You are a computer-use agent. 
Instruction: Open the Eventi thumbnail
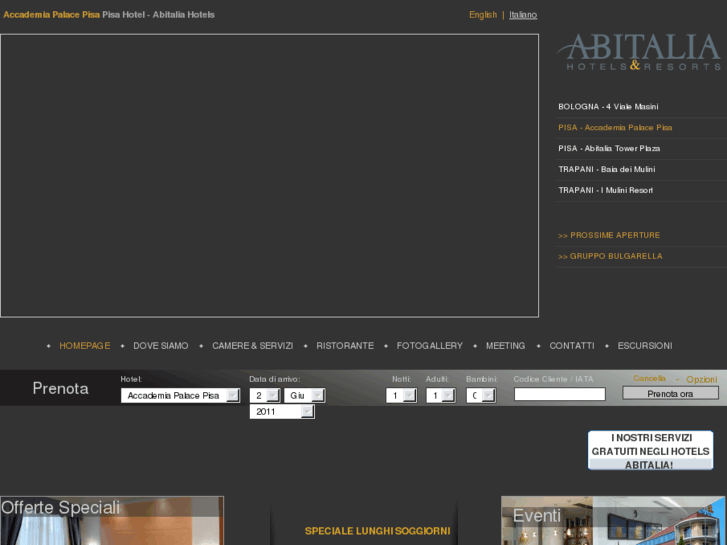pos(613,520)
